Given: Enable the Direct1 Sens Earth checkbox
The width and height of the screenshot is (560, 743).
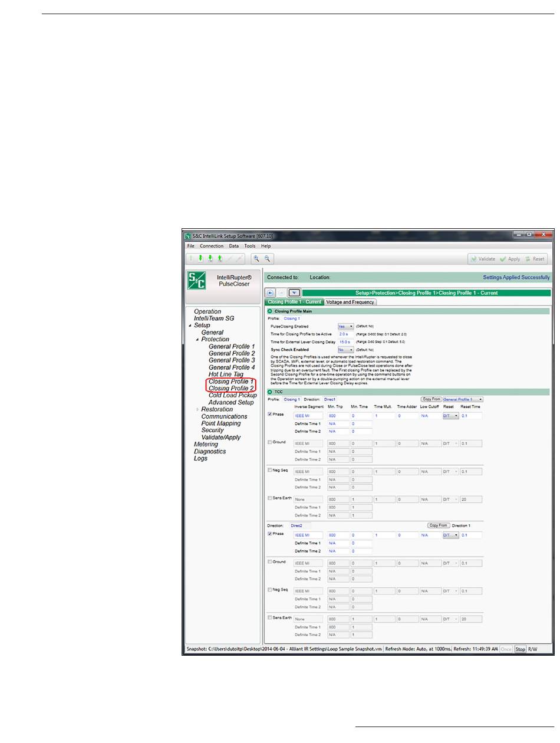Looking at the screenshot, I should click(270, 498).
